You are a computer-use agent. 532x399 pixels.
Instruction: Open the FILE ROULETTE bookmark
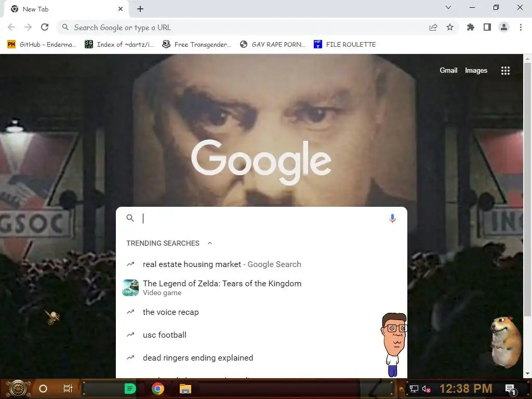tap(345, 45)
